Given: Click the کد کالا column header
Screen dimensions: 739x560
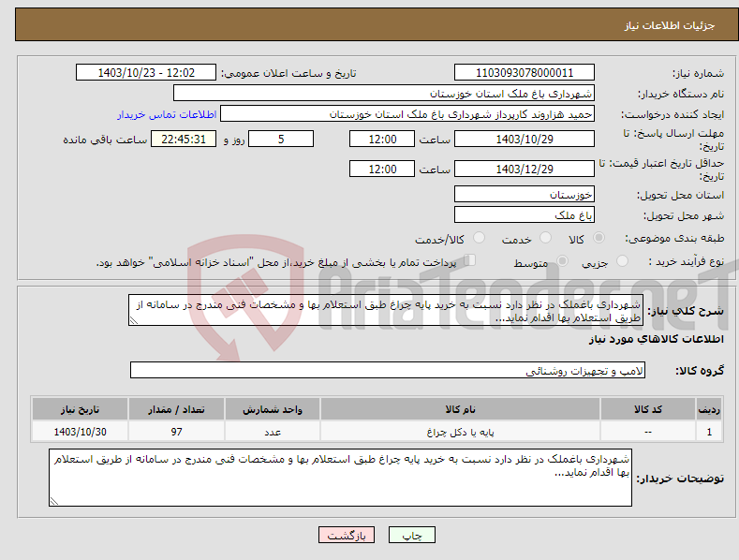Looking at the screenshot, I should 648,409.
